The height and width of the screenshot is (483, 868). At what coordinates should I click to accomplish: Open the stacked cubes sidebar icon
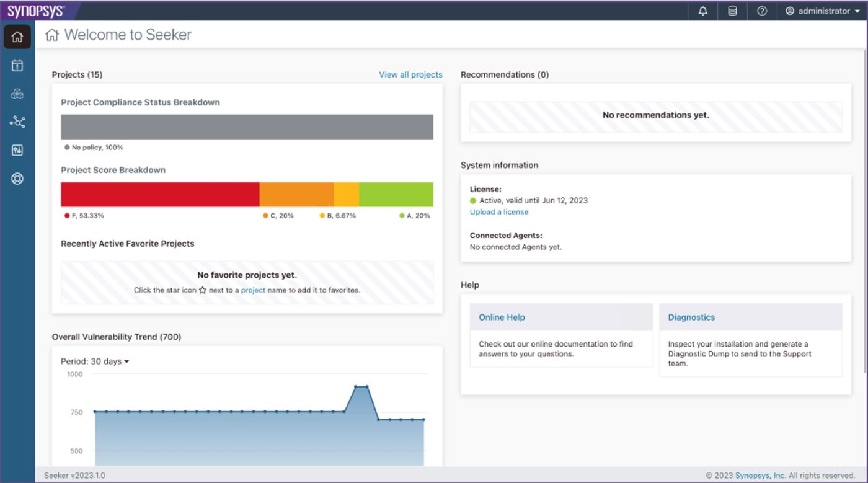pyautogui.click(x=17, y=94)
